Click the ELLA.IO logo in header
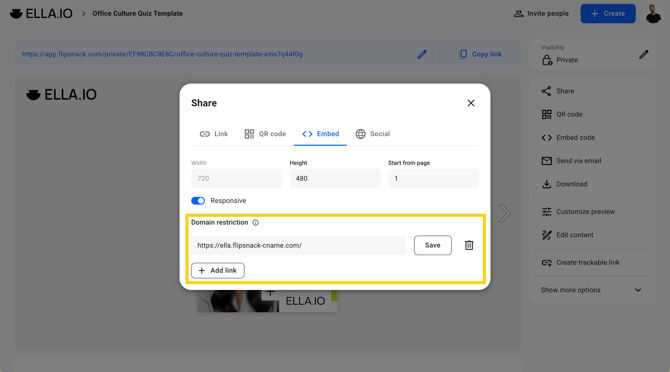Screen dimensions: 670x372 click(41, 13)
